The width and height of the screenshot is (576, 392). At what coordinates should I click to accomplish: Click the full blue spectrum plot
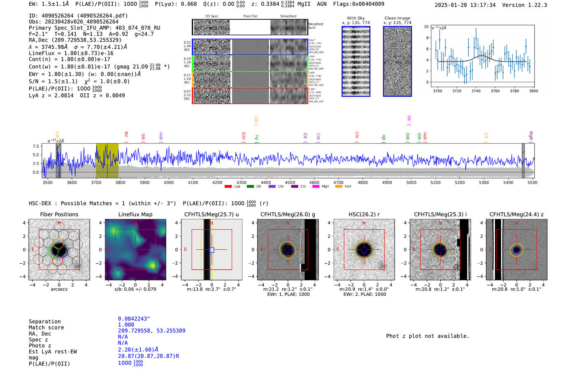click(288, 161)
